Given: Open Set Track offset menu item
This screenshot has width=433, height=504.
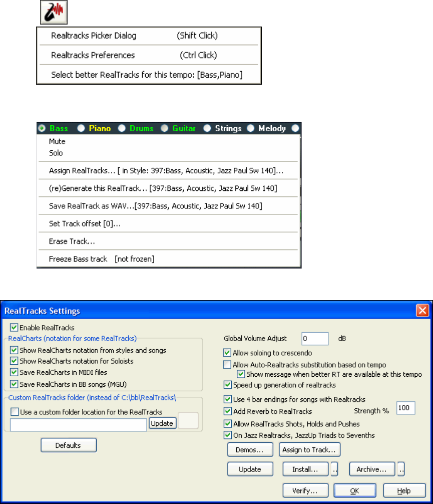Looking at the screenshot, I should [x=169, y=224].
